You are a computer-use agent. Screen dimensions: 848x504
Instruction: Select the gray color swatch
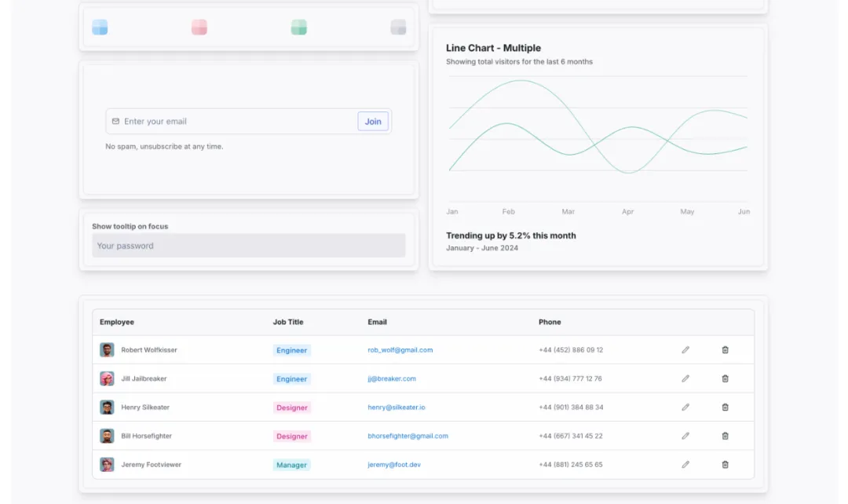398,27
